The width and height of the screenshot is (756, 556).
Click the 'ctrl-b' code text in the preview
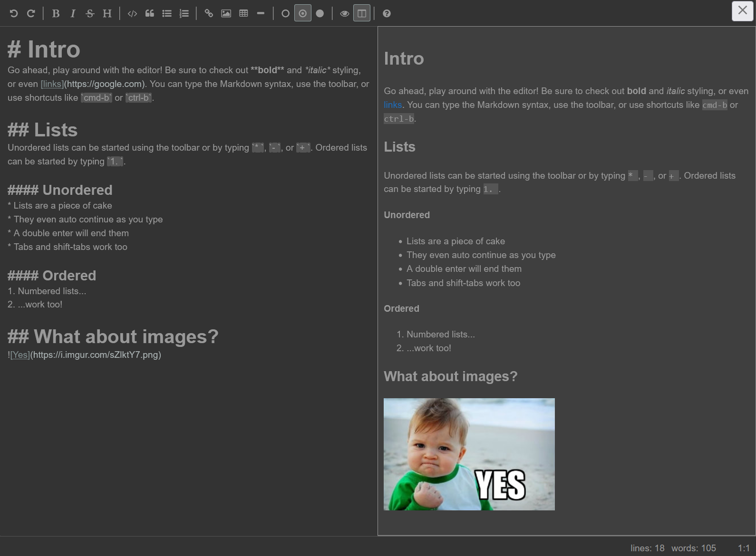point(399,119)
